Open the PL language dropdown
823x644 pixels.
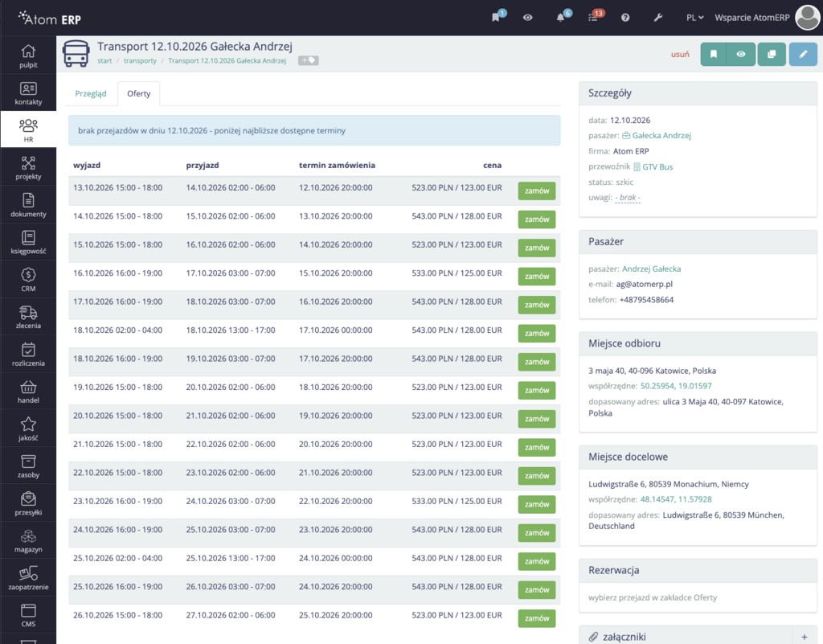point(694,18)
